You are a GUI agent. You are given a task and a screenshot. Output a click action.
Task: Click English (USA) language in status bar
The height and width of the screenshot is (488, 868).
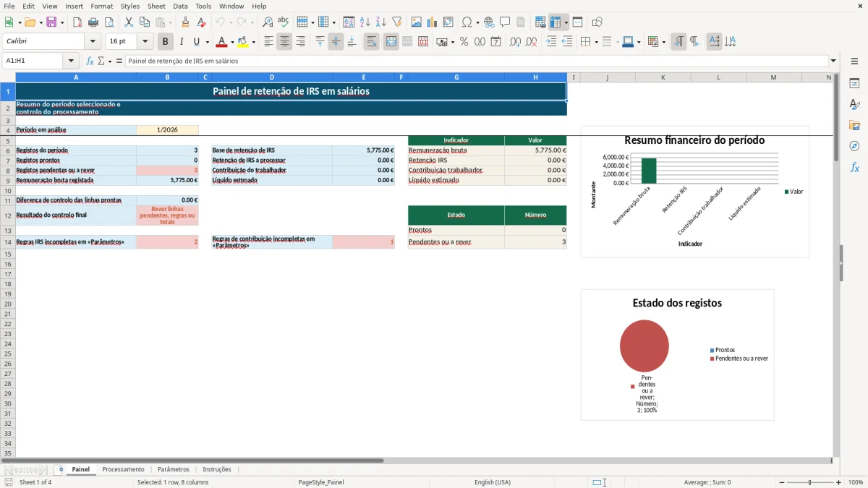[493, 482]
